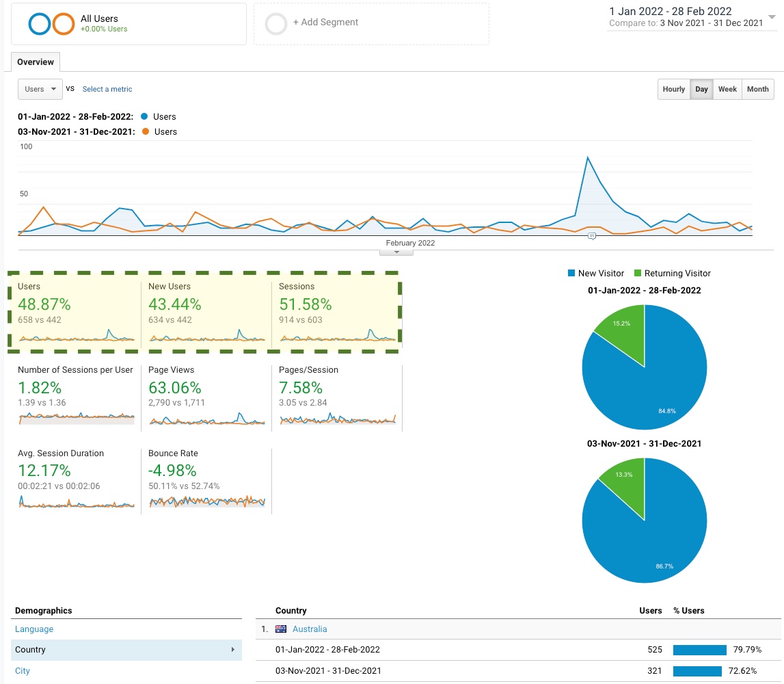Click the New Visitor blue legend square

tap(571, 273)
